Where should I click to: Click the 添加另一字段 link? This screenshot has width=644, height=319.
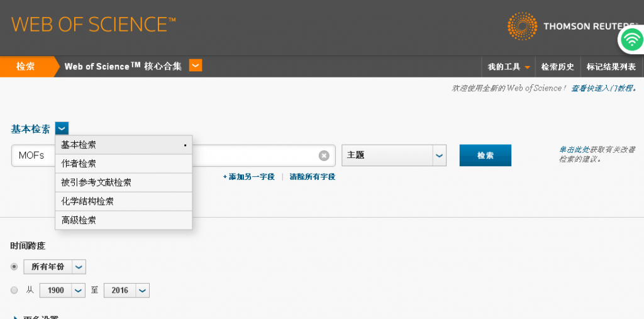click(249, 177)
